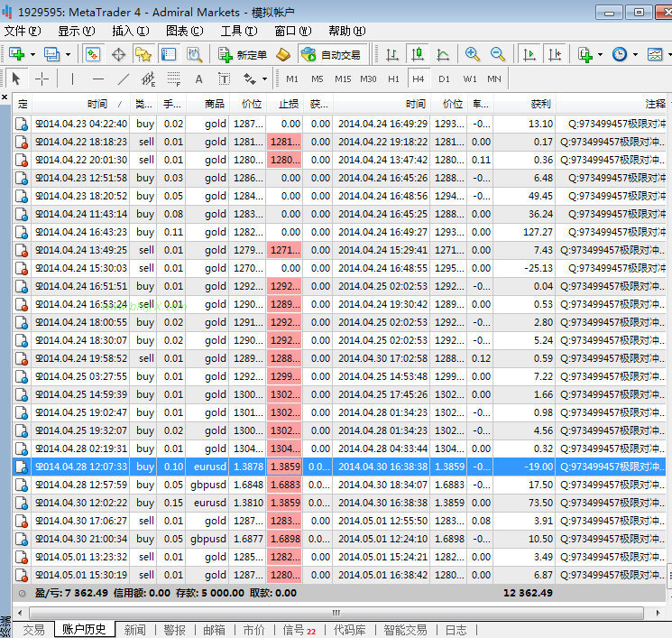Screen dimensions: 672x638
Task: Click 新定单 new order button
Action: coord(243,54)
